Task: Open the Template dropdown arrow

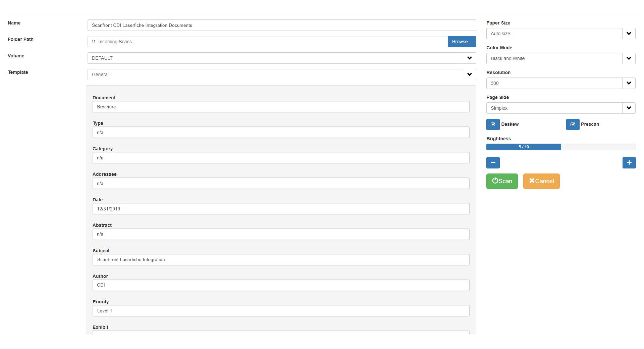Action: [469, 74]
